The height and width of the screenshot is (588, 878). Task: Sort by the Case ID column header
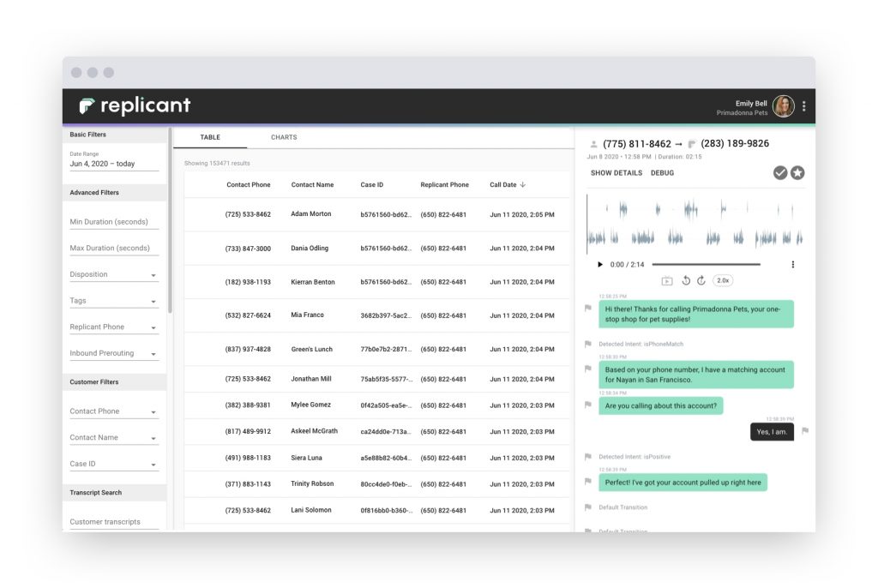(372, 185)
